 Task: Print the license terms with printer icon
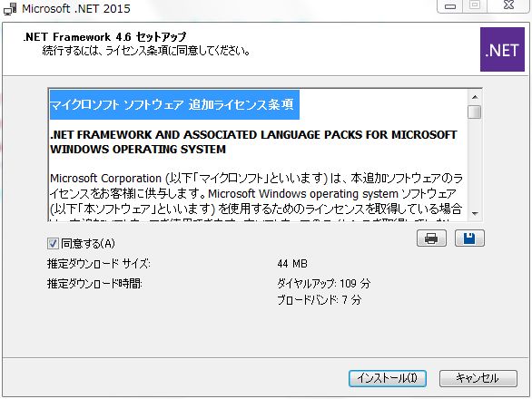click(431, 238)
